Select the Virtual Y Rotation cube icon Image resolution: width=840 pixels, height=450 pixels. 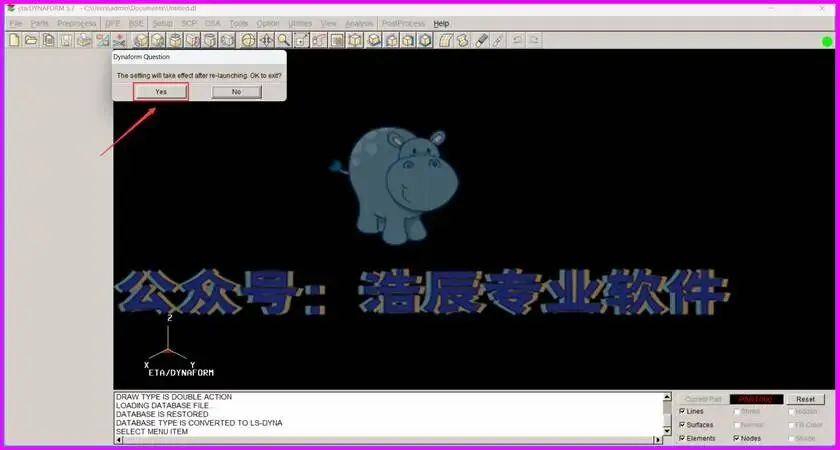pos(158,40)
